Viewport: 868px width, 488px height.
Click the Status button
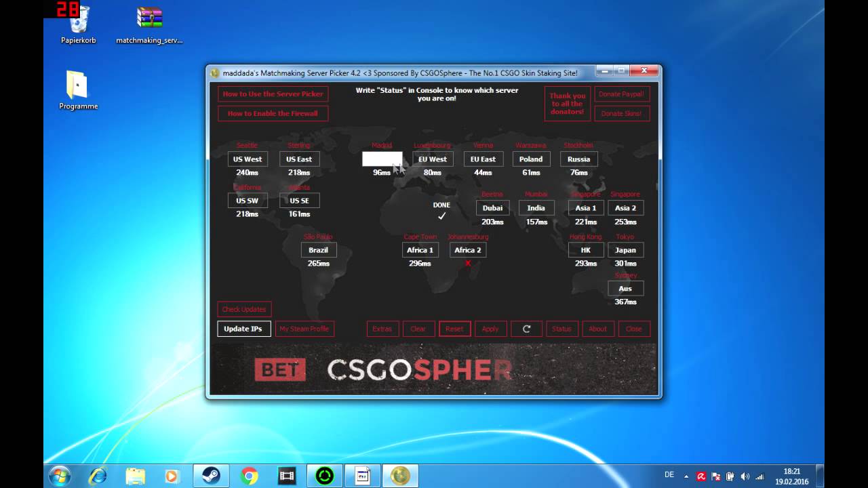coord(561,329)
